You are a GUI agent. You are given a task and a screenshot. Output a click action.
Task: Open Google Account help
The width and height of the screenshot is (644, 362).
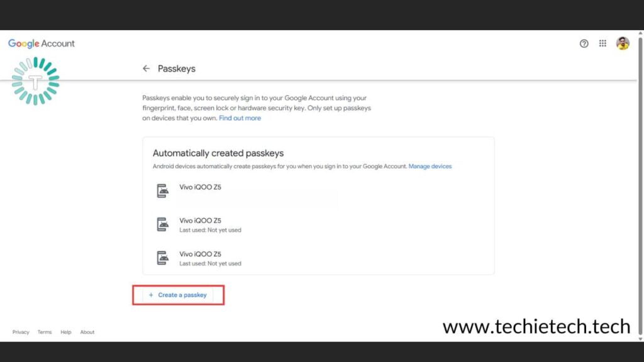[584, 43]
